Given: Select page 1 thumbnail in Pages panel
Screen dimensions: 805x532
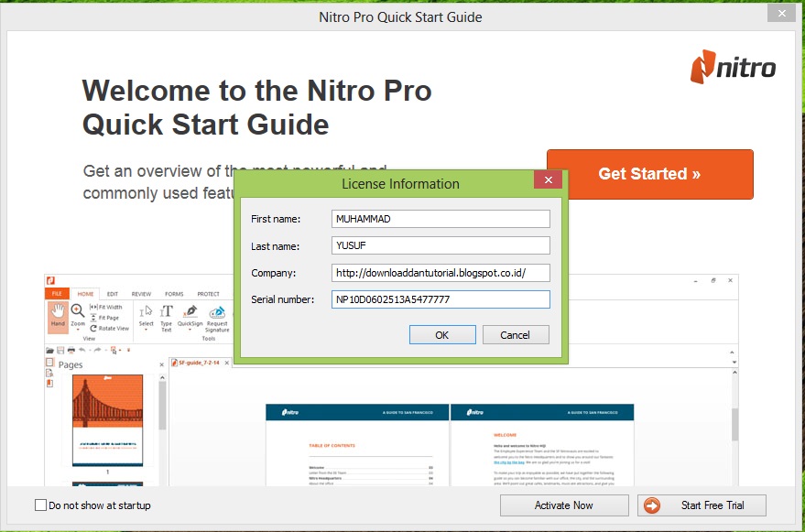Looking at the screenshot, I should click(107, 420).
